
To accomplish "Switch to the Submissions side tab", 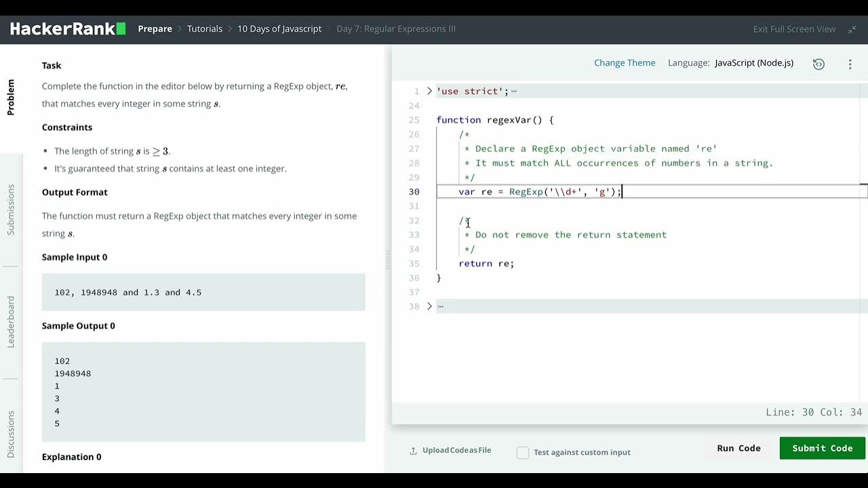I will pyautogui.click(x=11, y=209).
